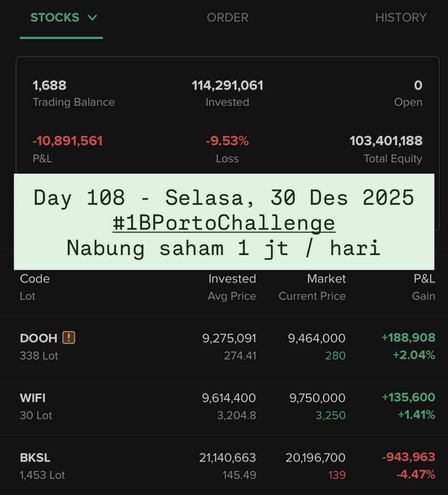
Task: Tap the Total Equity value
Action: 386,141
